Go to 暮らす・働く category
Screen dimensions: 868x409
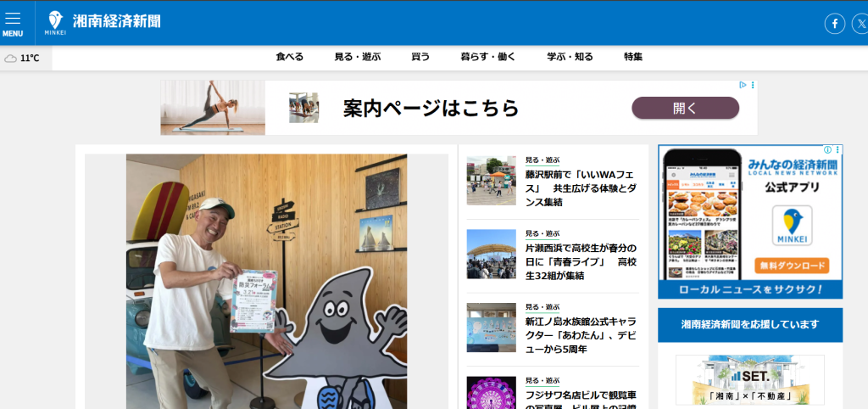pyautogui.click(x=487, y=57)
